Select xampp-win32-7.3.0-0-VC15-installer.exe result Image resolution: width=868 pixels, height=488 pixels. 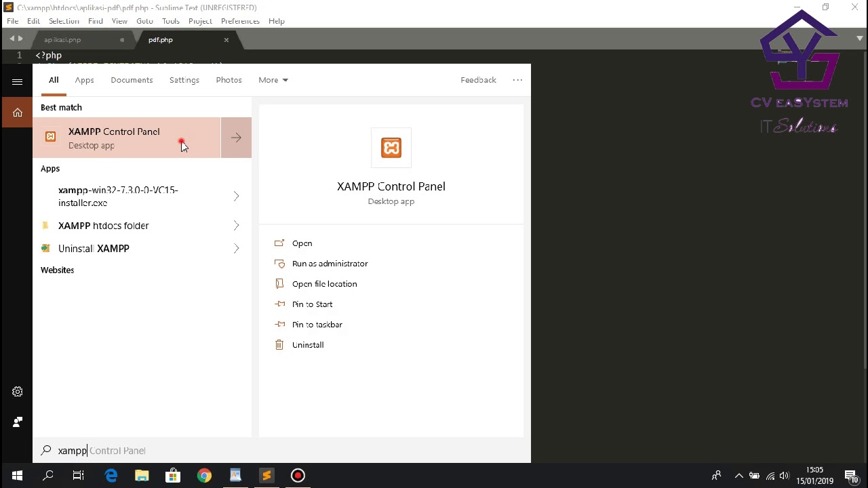tap(127, 197)
